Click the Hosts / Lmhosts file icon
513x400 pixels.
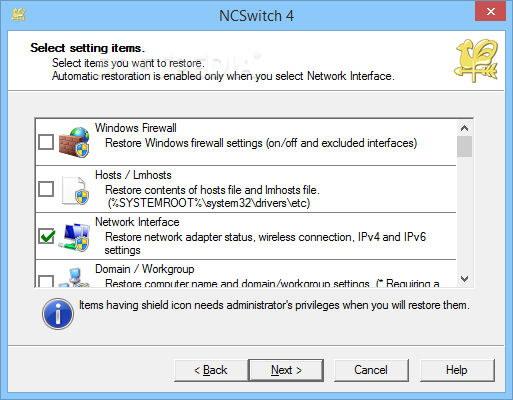(75, 190)
